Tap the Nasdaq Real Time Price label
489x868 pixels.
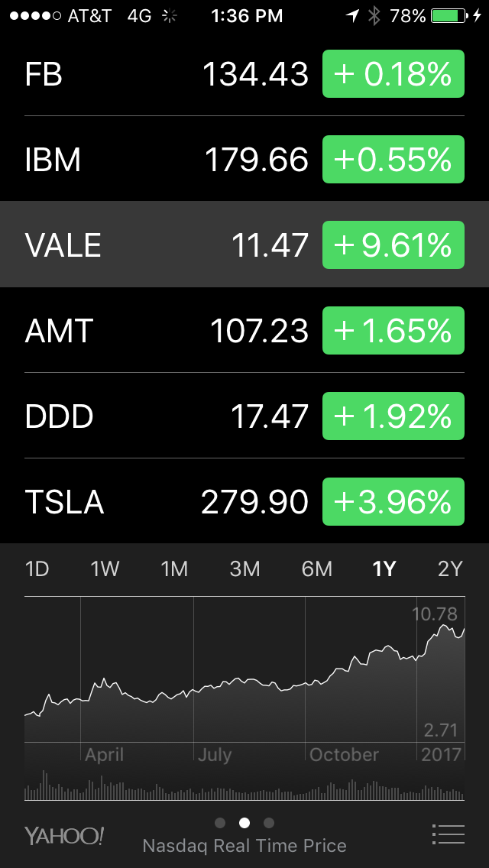pyautogui.click(x=244, y=846)
